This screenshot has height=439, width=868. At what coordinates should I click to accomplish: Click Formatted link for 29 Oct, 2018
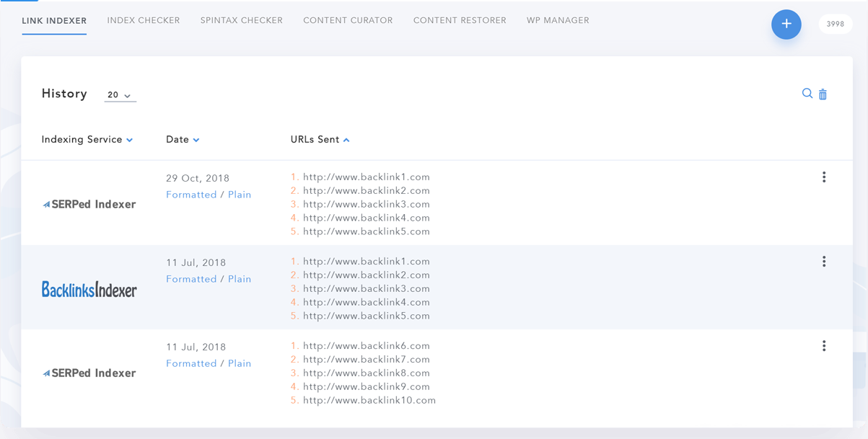click(191, 195)
